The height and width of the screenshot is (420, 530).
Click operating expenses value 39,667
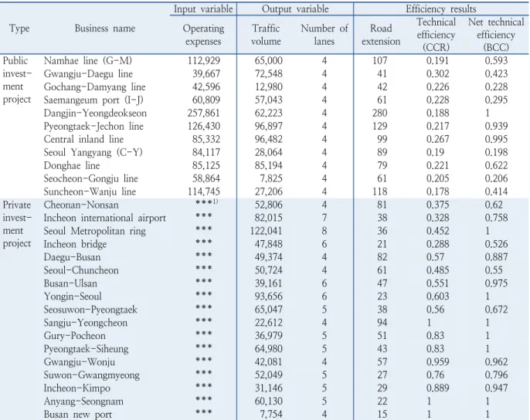tap(206, 73)
